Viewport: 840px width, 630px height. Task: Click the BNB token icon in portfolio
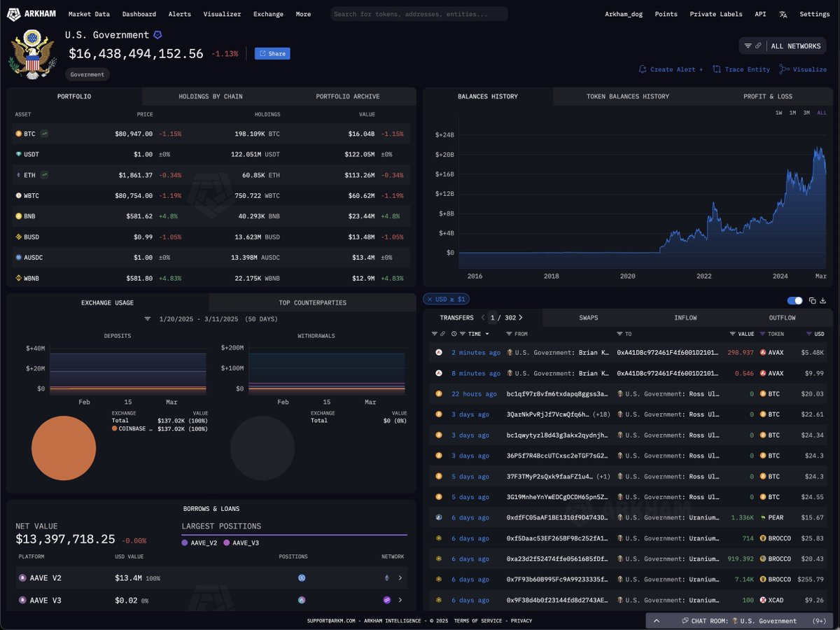click(x=19, y=216)
